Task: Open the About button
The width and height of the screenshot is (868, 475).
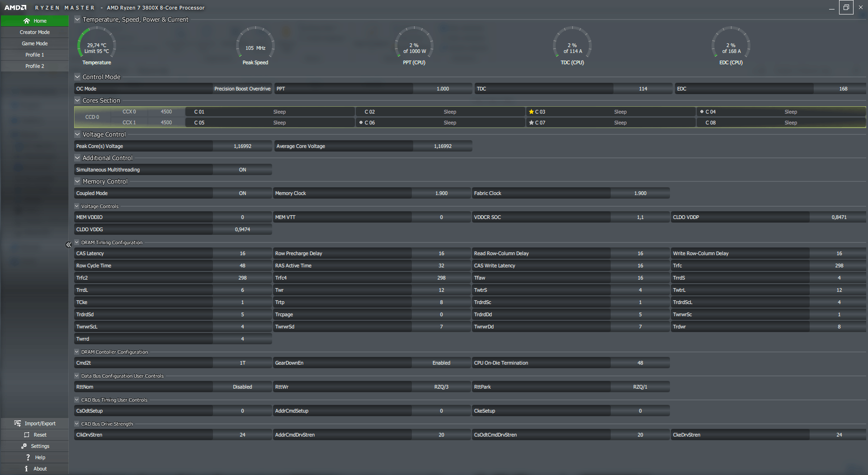Action: coord(34,469)
